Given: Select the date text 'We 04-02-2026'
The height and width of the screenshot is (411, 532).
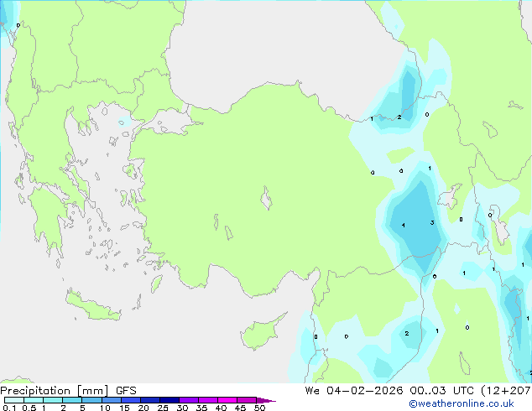Looking at the screenshot, I should (x=354, y=391).
